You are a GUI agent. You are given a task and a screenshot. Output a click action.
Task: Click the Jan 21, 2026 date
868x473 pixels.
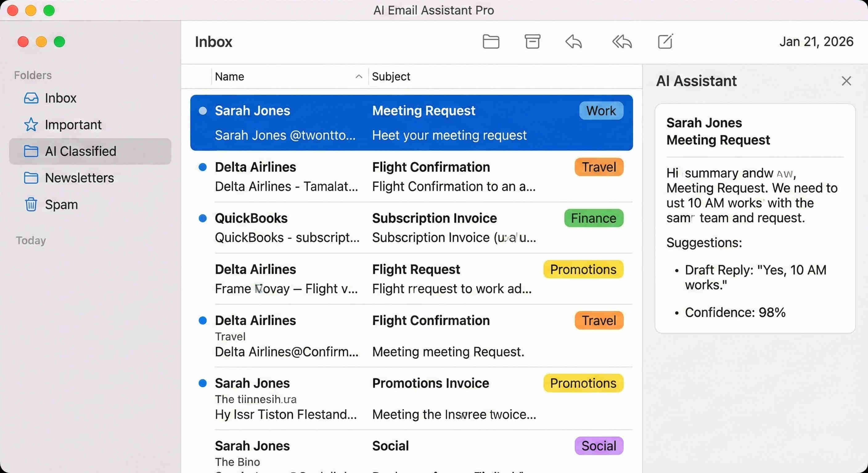tap(816, 42)
